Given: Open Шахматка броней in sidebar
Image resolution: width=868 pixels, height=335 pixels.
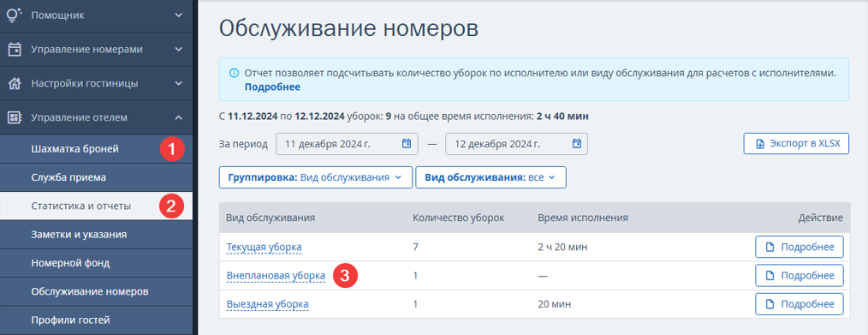Looking at the screenshot, I should 97,149.
